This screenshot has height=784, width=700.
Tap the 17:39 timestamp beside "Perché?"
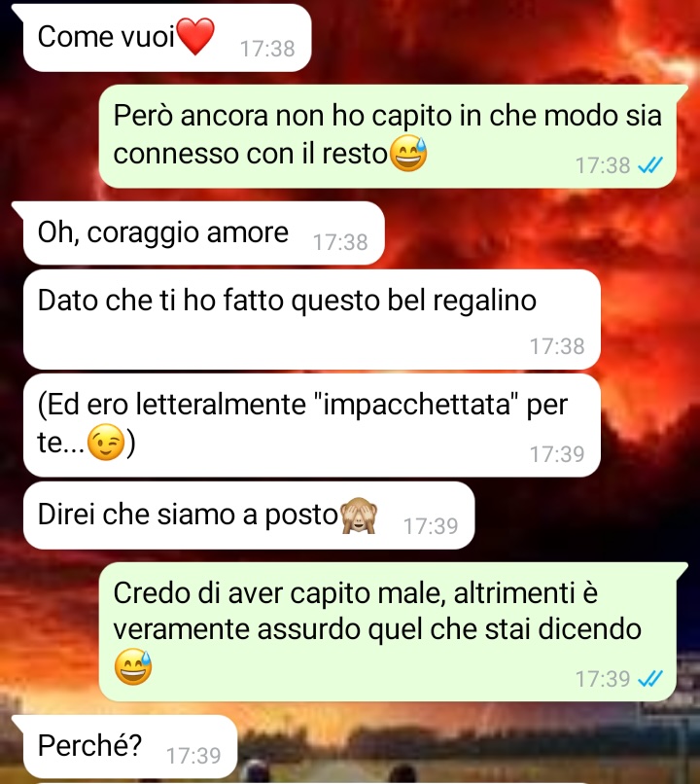193,756
